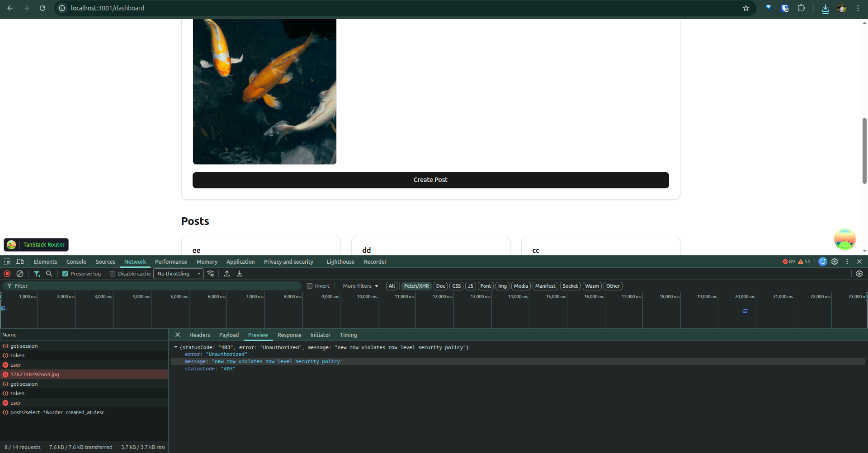Toggle the CSS request filter
This screenshot has height=453, width=868.
[x=457, y=286]
